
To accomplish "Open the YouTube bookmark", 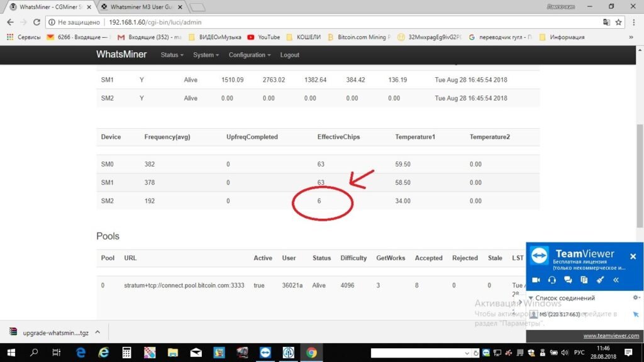I will pos(264,37).
